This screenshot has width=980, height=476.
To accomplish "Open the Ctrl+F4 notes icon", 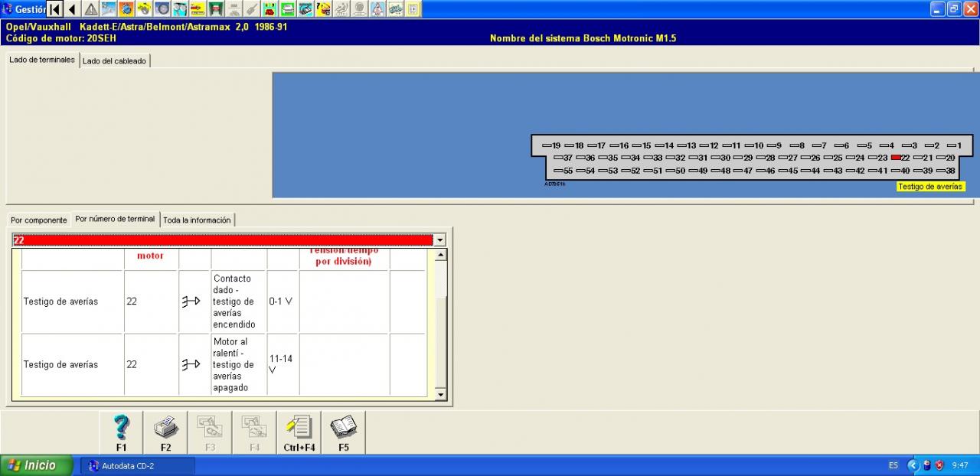I will click(x=299, y=432).
